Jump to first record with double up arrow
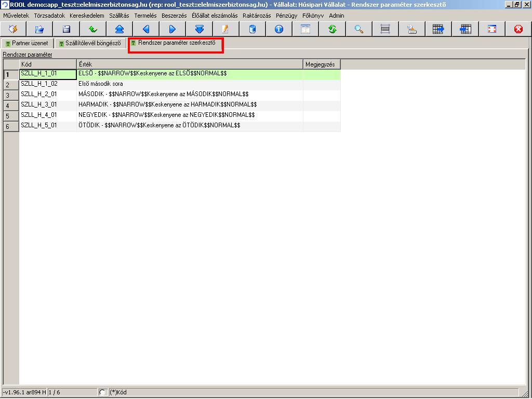 coord(119,29)
